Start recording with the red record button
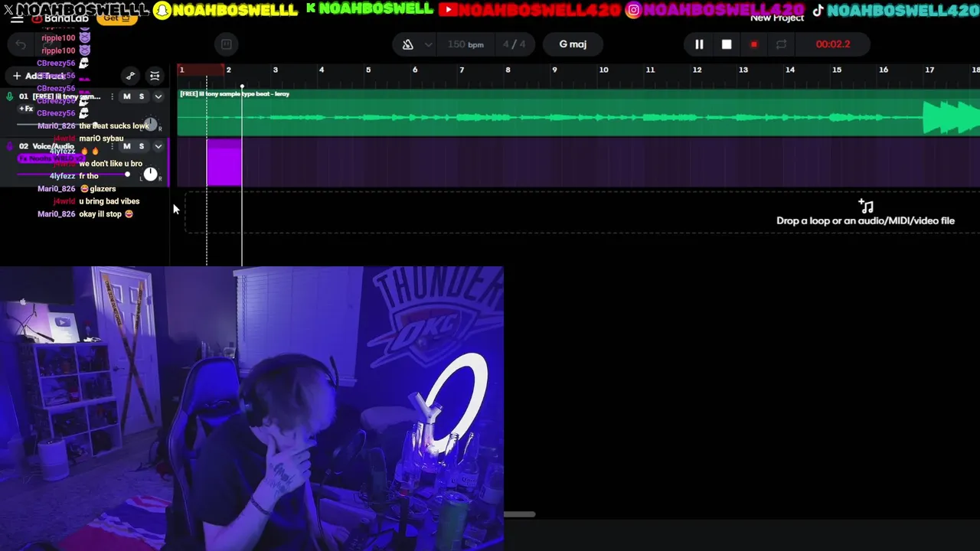The image size is (980, 551). [x=754, y=44]
